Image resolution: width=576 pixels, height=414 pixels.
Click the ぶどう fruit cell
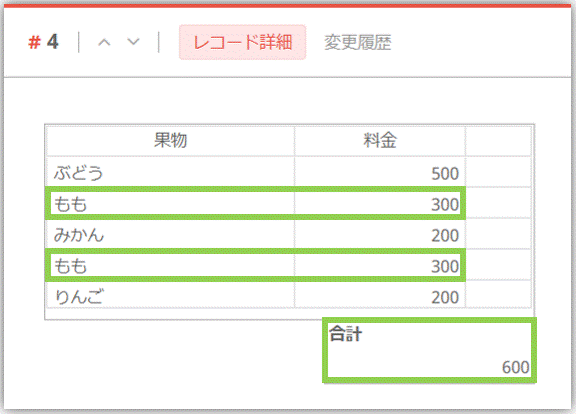coord(170,172)
